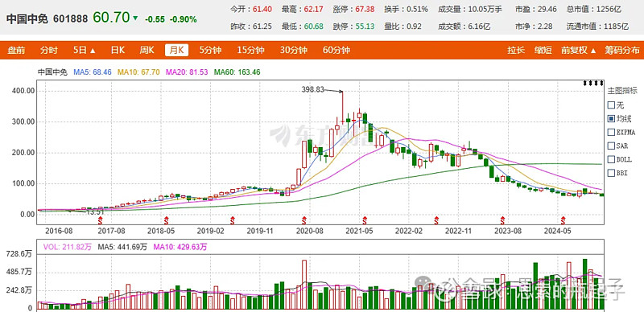Select the SAR indicator checkbox
644x312 pixels.
(x=611, y=146)
